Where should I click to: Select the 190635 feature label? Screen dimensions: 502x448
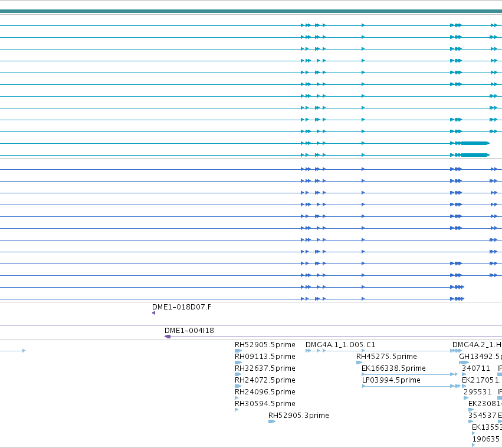[486, 439]
